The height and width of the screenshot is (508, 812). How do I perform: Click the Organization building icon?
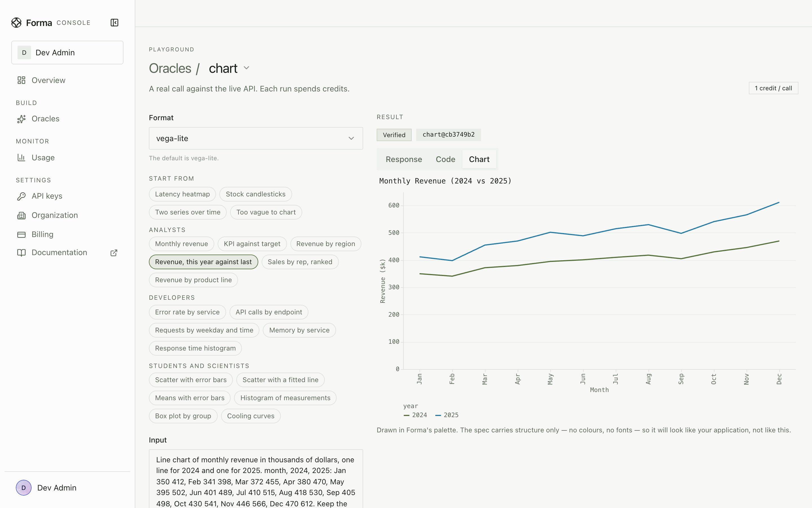(21, 215)
